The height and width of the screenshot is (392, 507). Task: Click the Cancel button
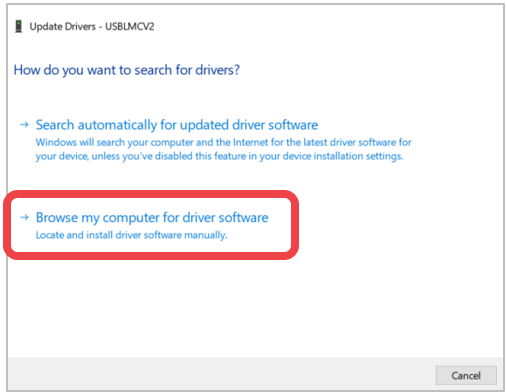coord(466,375)
